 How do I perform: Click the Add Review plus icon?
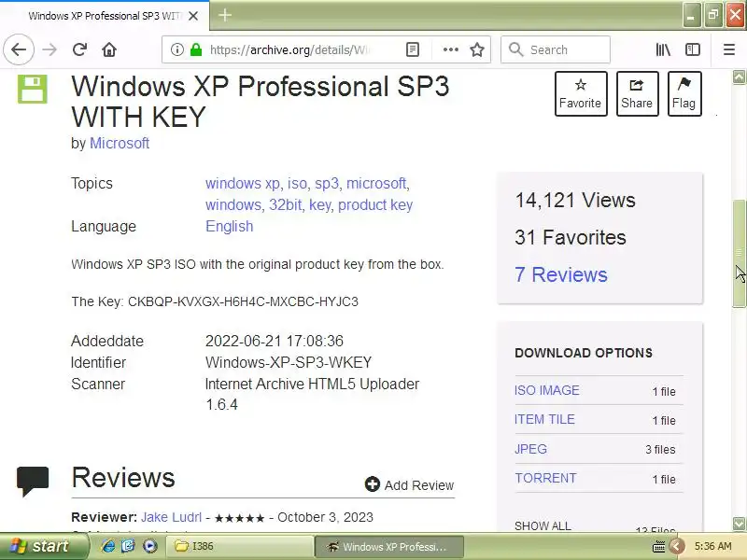coord(372,484)
